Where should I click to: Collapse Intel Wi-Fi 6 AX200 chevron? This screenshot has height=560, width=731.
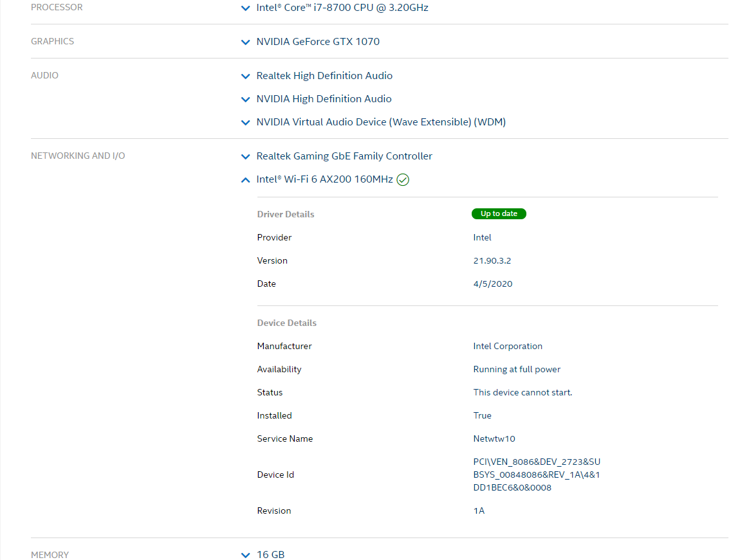[x=245, y=180]
